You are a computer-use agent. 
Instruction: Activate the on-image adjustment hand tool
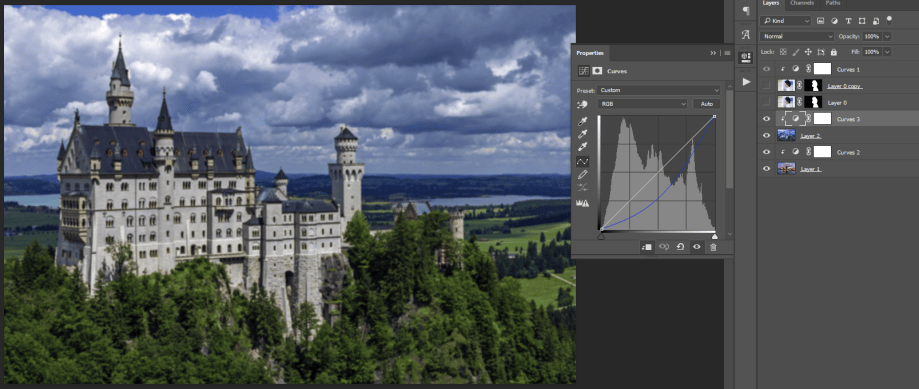coord(583,104)
